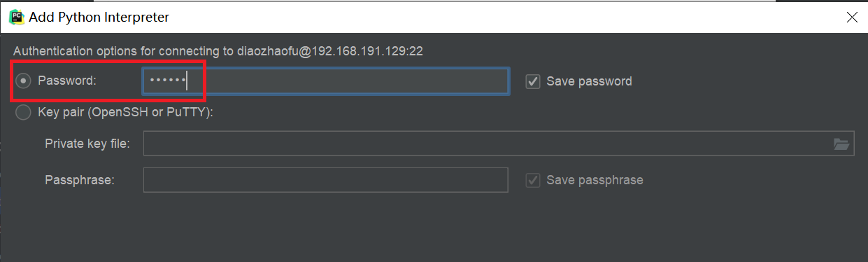
Task: Click the authentication options heading with host address
Action: 218,51
